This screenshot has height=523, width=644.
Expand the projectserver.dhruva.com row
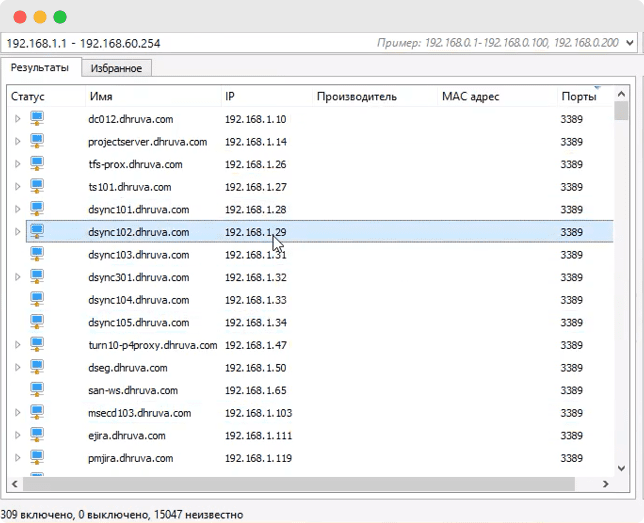17,141
